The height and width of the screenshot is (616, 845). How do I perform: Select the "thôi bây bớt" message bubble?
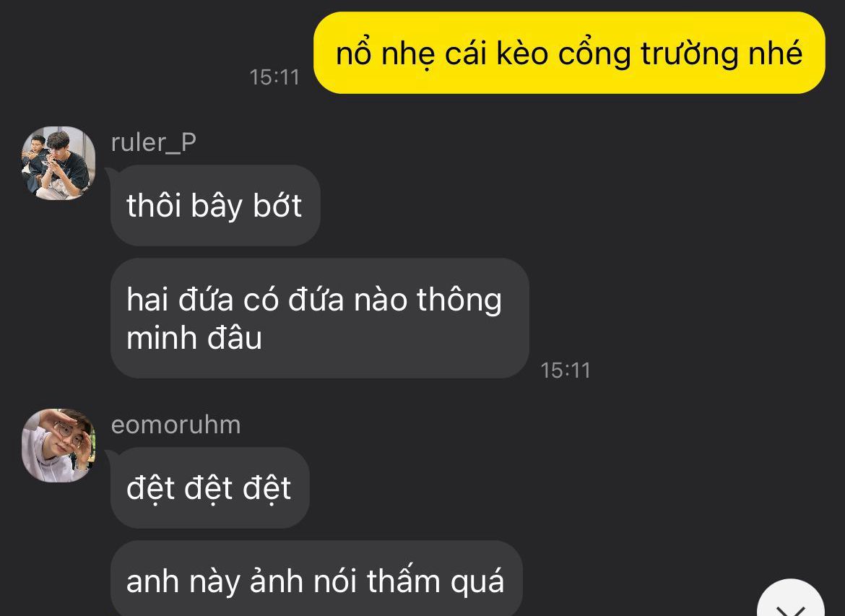pos(215,205)
